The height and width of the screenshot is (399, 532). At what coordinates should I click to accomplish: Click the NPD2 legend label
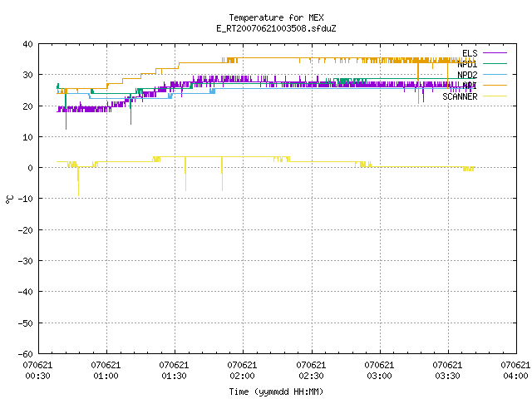(467, 75)
